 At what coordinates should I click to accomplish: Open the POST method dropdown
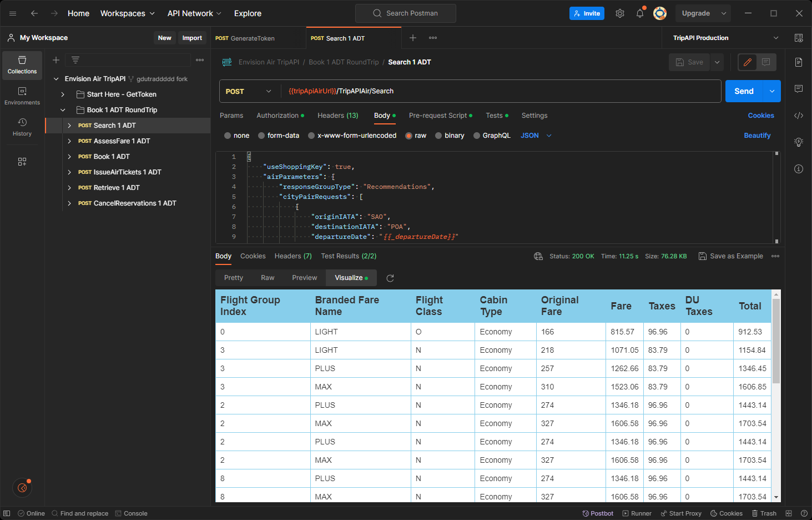point(249,91)
